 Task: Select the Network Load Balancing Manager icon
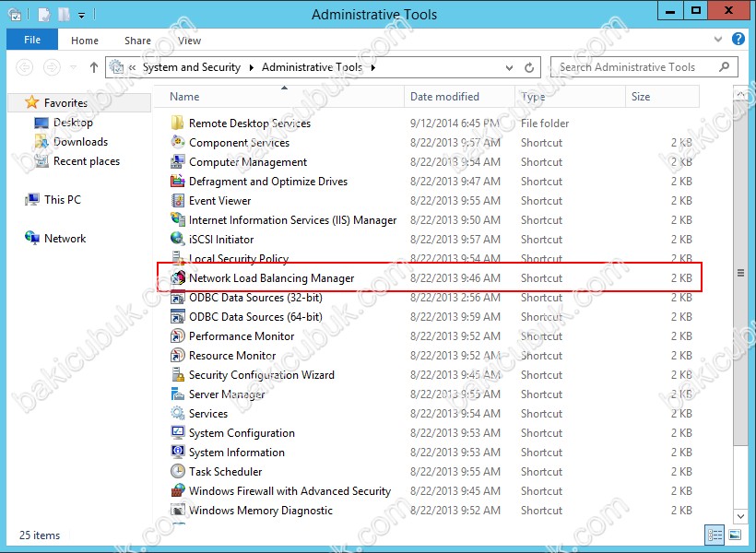click(177, 277)
